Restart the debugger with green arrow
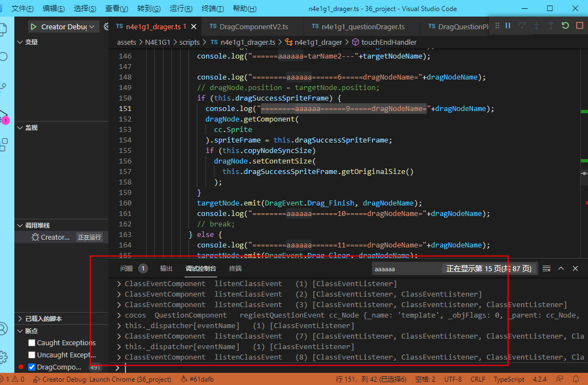The width and height of the screenshot is (588, 385). coord(565,26)
